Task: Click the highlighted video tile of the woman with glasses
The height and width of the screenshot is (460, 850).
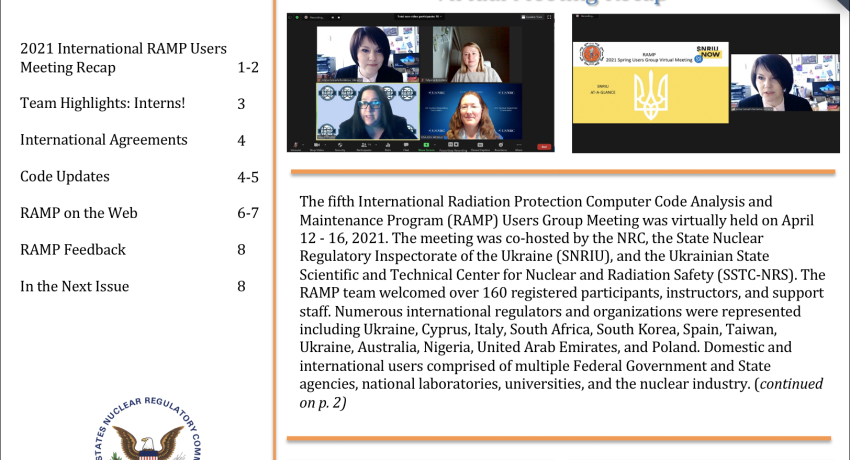Action: click(368, 111)
